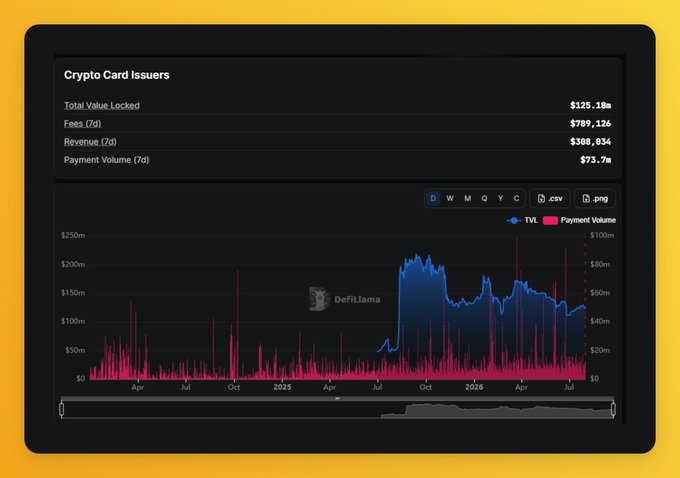Click the Payment Volume (7d) label

107,160
